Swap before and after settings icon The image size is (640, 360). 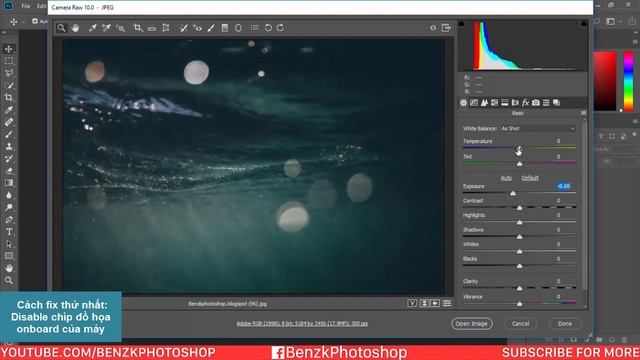424,303
